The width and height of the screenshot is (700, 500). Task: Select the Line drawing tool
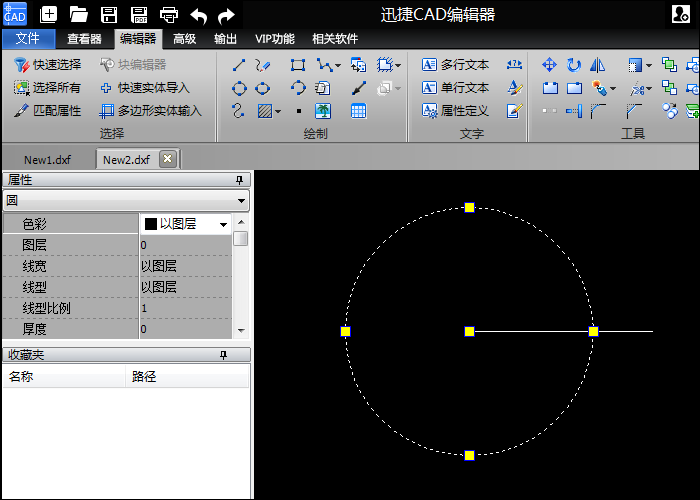[239, 65]
